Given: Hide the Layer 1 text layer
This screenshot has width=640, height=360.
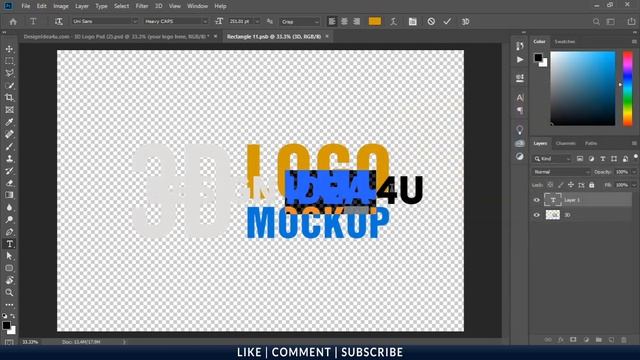Looking at the screenshot, I should (x=537, y=200).
